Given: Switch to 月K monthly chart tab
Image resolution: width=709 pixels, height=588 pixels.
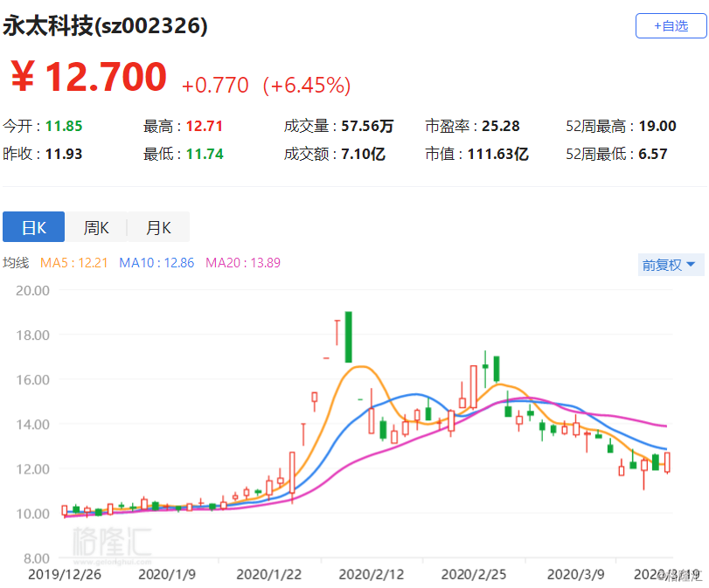Looking at the screenshot, I should click(158, 227).
